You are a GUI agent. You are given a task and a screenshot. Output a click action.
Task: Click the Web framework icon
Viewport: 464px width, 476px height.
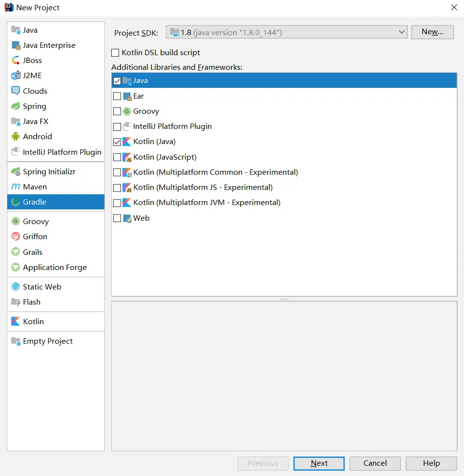coord(127,218)
